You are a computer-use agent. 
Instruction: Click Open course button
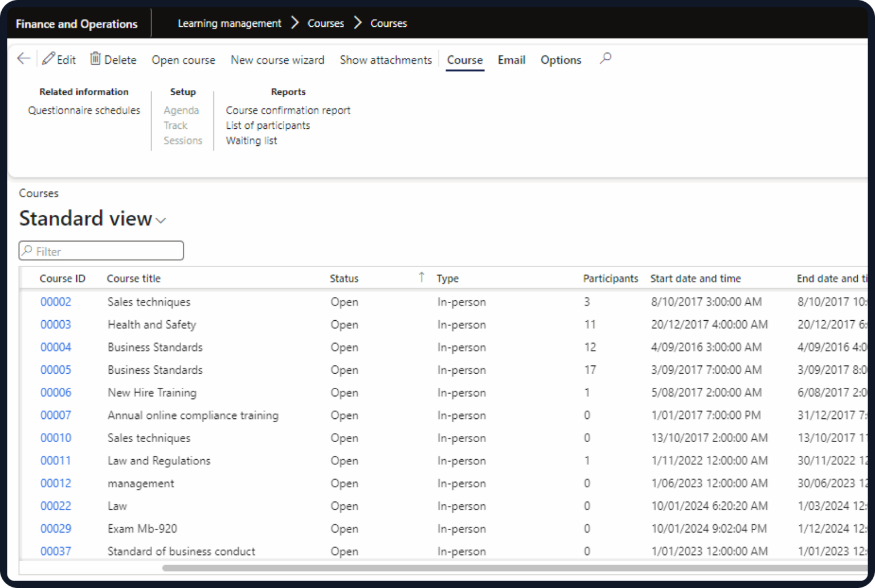click(183, 60)
